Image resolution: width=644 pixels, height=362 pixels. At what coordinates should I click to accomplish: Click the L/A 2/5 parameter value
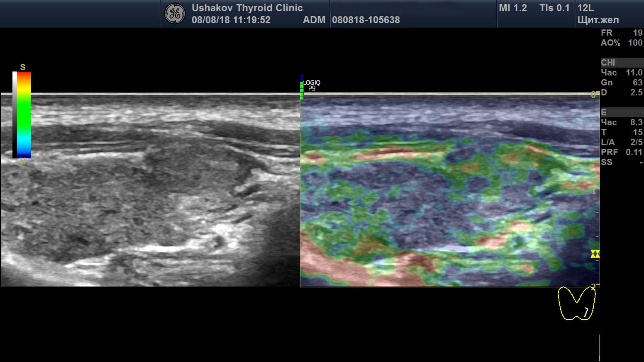pyautogui.click(x=622, y=142)
